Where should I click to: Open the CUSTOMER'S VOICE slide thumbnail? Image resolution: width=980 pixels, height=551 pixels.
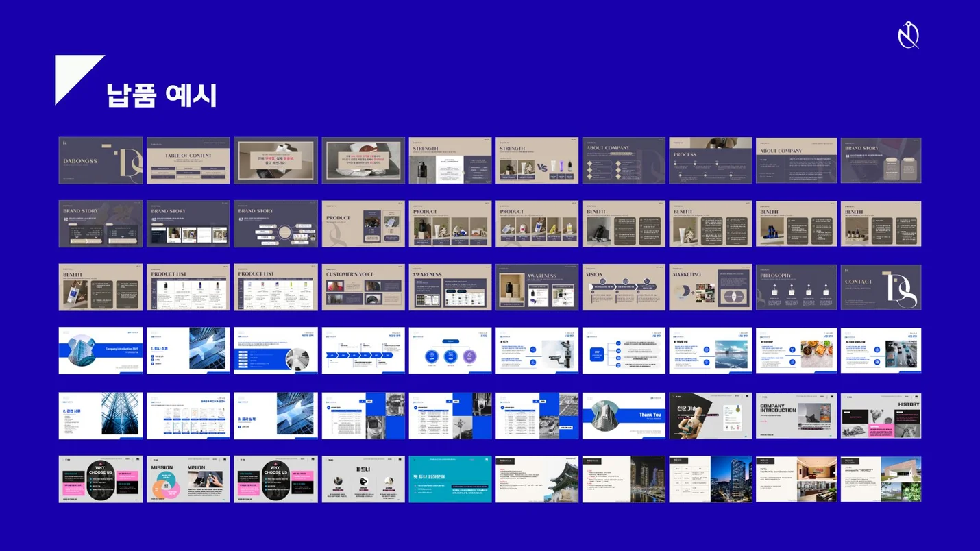pos(363,287)
